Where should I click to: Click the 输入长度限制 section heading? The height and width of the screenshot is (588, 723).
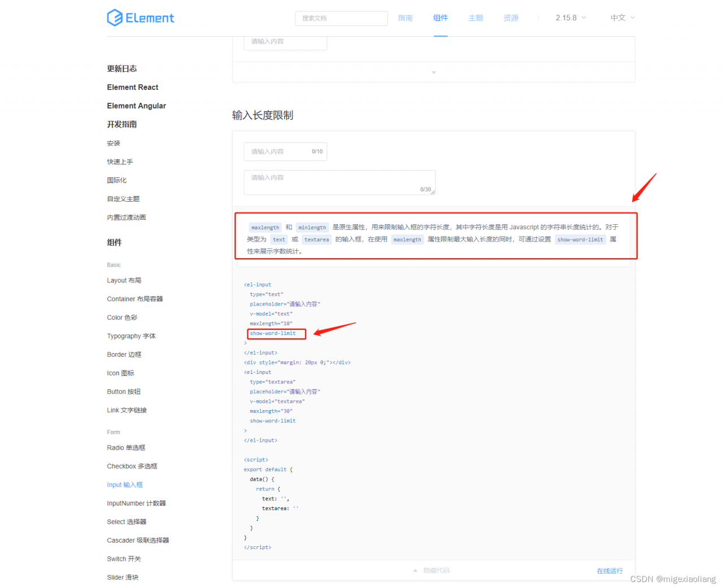[263, 115]
